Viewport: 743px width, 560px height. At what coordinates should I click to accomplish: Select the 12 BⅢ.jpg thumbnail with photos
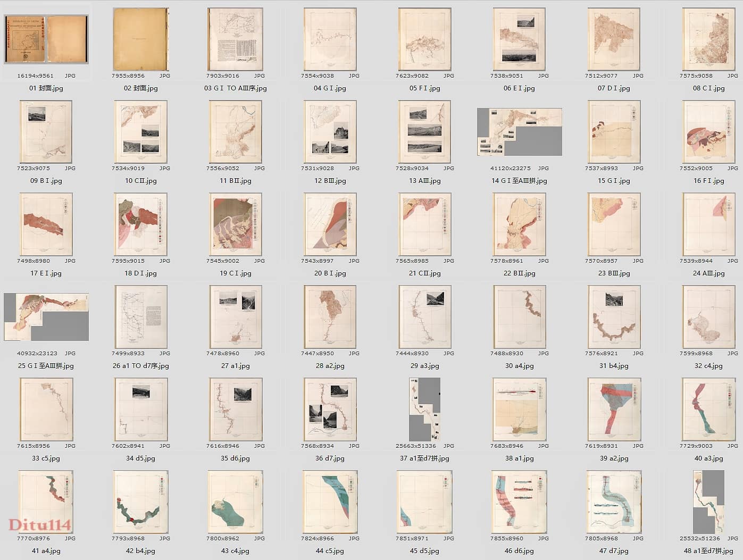click(x=330, y=132)
